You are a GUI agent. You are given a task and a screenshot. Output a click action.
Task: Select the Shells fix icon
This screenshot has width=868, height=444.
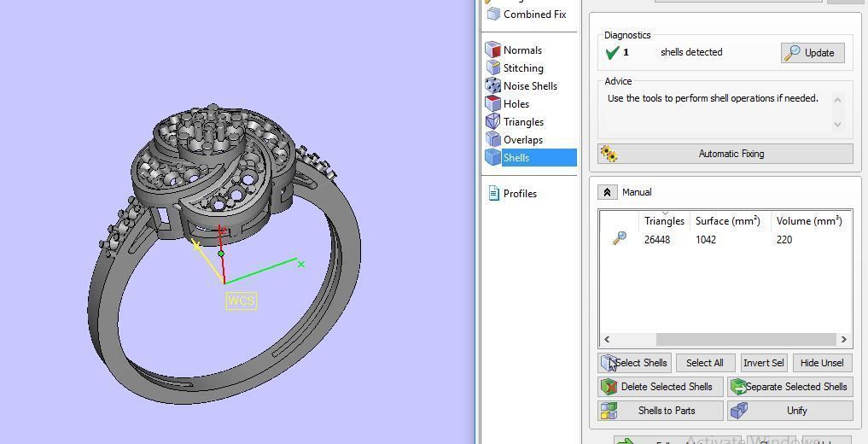pyautogui.click(x=492, y=157)
